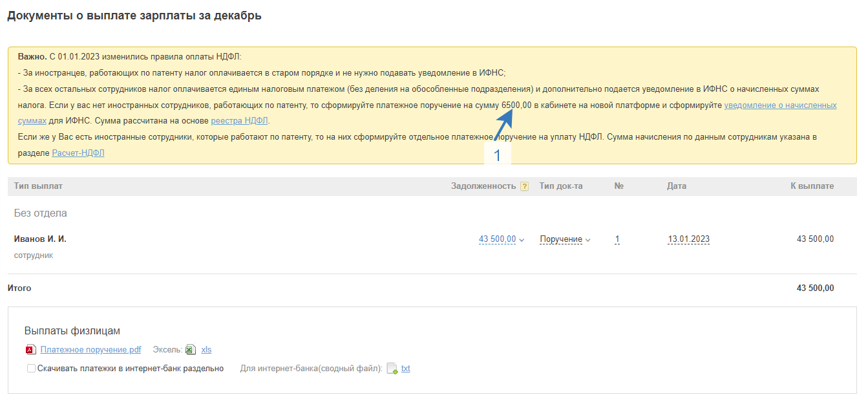868x410 pixels.
Task: Click the internet-bank txt file icon
Action: click(392, 369)
